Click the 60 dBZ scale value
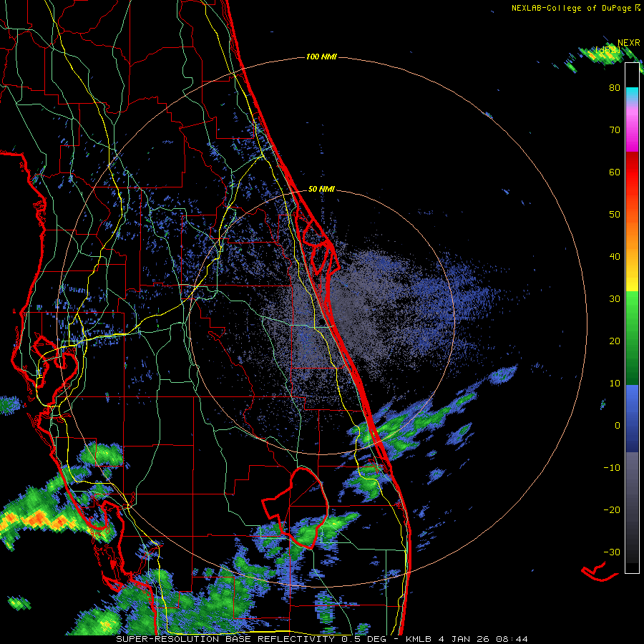The width and height of the screenshot is (644, 644). [x=615, y=172]
